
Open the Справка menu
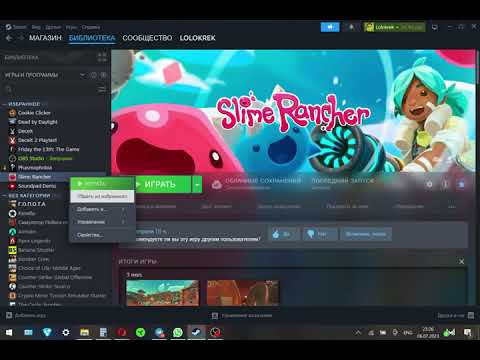tap(91, 27)
